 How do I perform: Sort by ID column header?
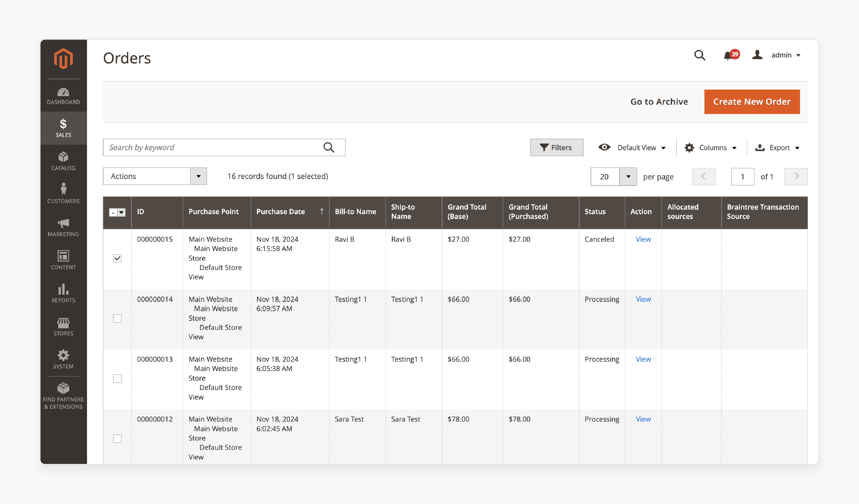coord(157,212)
